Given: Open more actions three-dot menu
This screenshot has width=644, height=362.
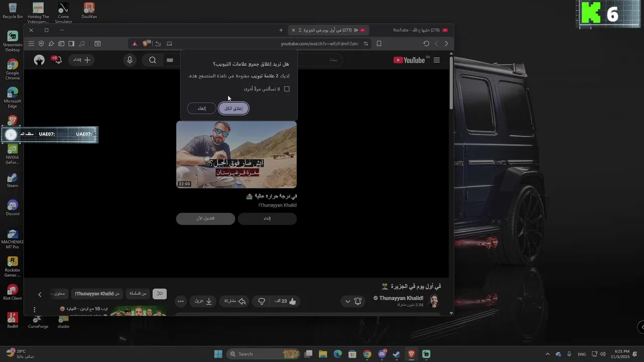Looking at the screenshot, I should pyautogui.click(x=181, y=301).
